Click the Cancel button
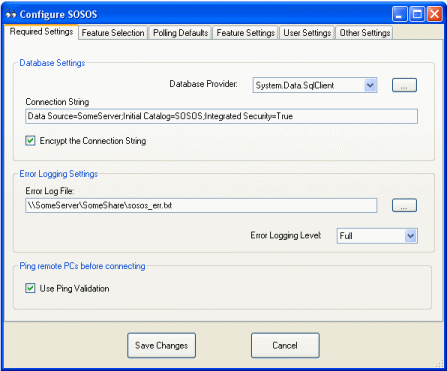This screenshot has width=447, height=371. (285, 345)
